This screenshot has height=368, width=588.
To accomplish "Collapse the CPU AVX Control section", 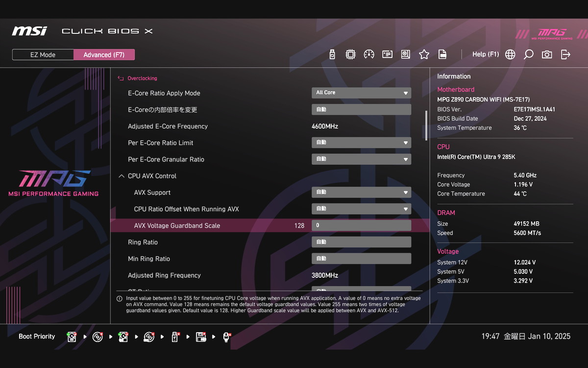I will click(x=122, y=176).
